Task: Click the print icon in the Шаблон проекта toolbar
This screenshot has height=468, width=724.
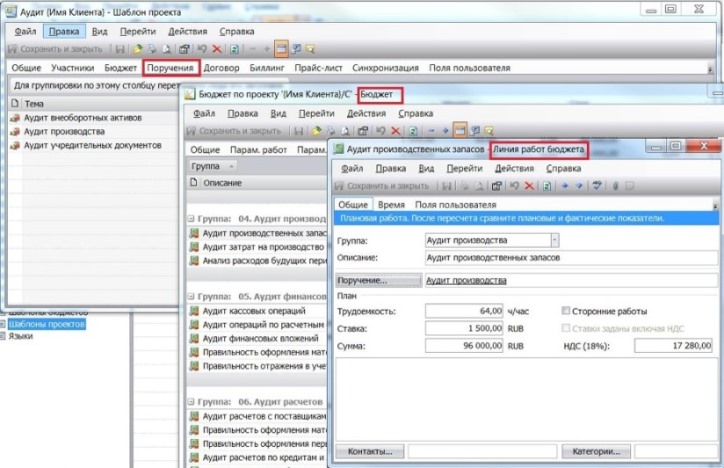Action: [151, 49]
